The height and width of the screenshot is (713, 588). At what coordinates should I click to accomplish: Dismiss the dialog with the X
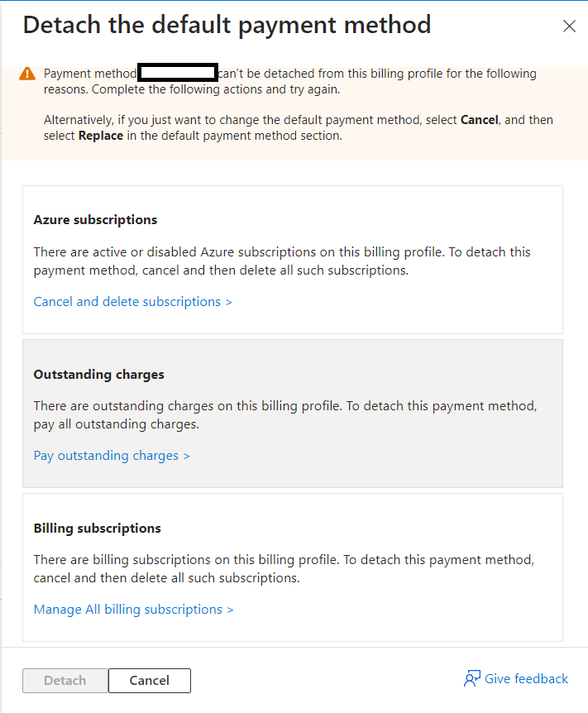[569, 26]
